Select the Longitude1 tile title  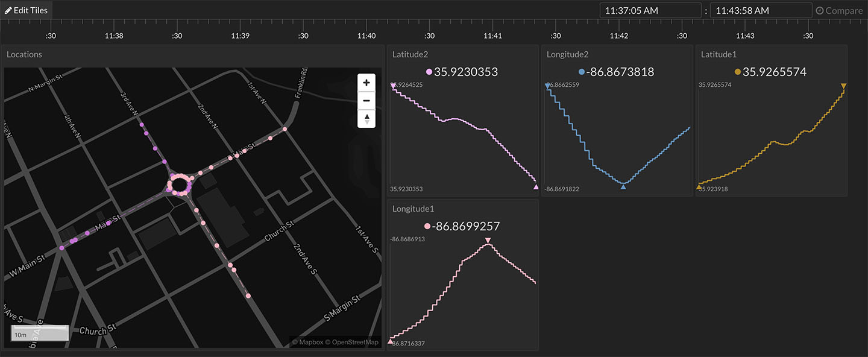pos(413,209)
